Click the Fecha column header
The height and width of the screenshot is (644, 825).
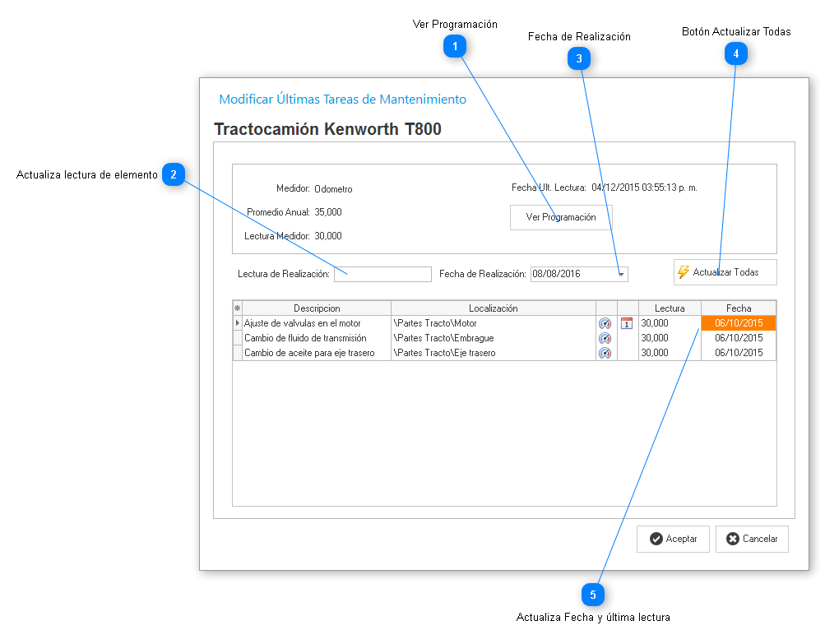[x=738, y=308]
